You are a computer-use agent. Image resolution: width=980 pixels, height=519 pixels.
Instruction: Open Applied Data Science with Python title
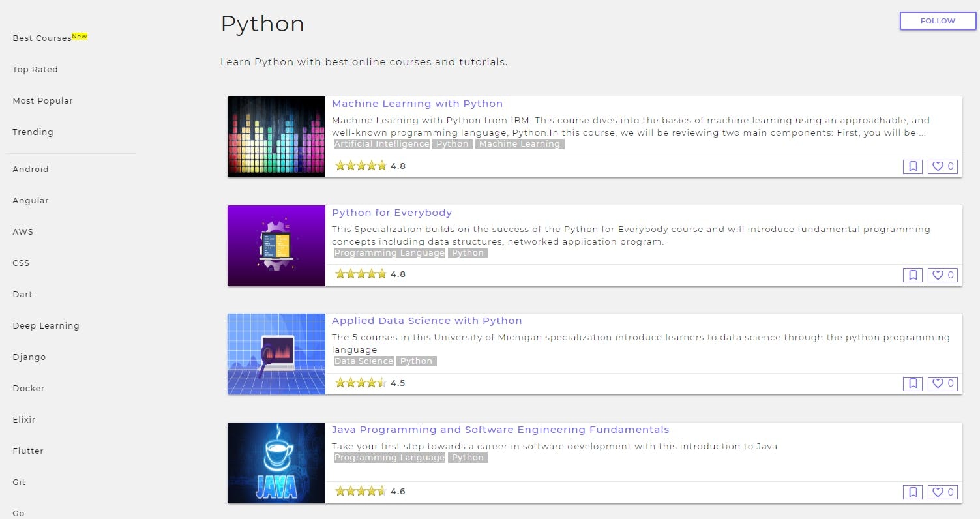click(x=427, y=321)
